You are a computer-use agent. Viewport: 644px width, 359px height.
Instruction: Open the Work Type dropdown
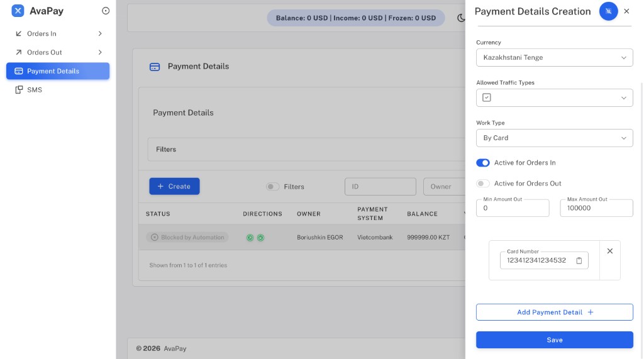tap(555, 138)
